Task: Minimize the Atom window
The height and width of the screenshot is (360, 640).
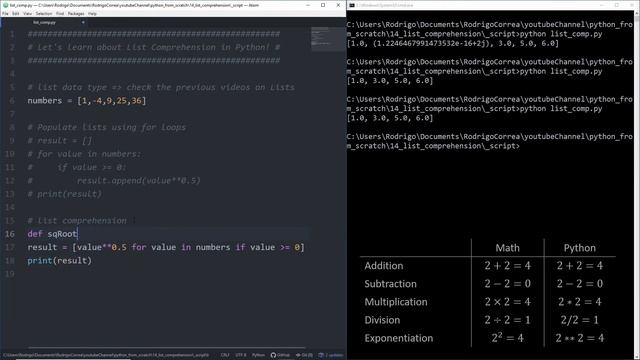Action: pos(308,5)
